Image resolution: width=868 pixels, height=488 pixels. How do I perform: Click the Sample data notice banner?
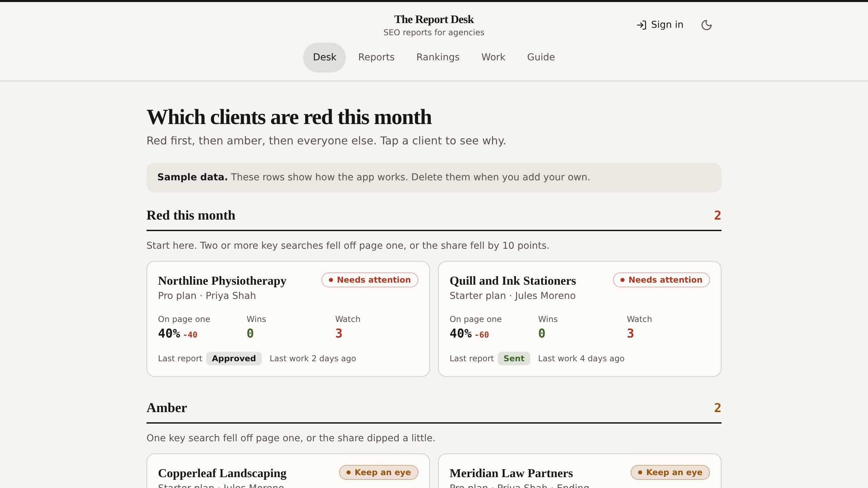[434, 178]
